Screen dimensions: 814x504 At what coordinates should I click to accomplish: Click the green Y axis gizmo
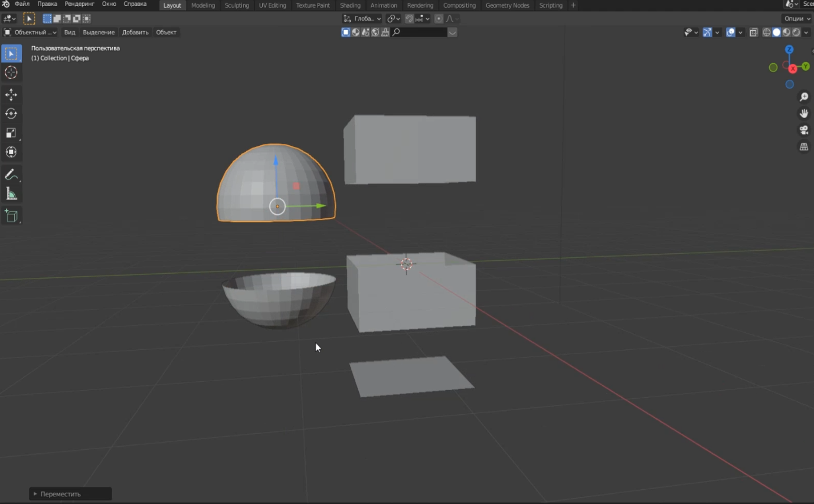805,67
